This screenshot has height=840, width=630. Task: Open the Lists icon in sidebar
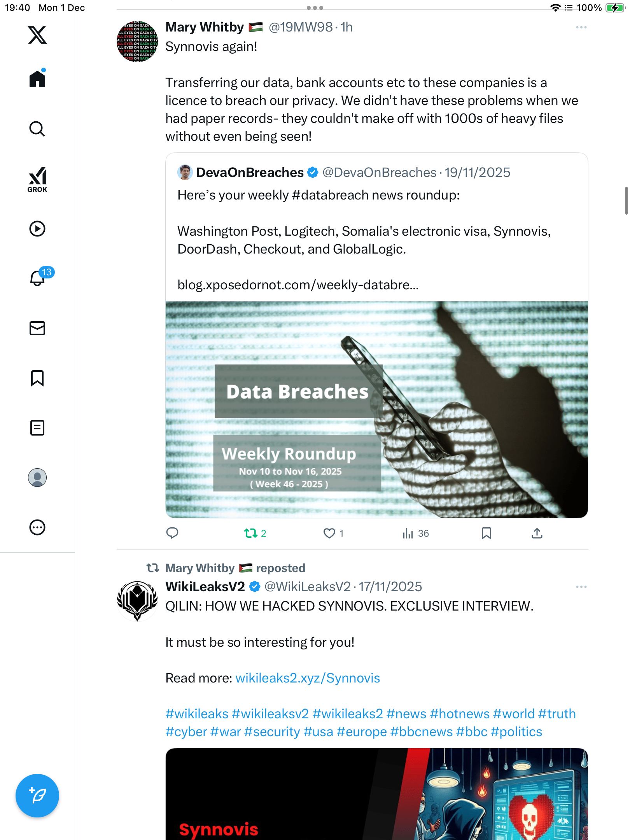point(37,428)
